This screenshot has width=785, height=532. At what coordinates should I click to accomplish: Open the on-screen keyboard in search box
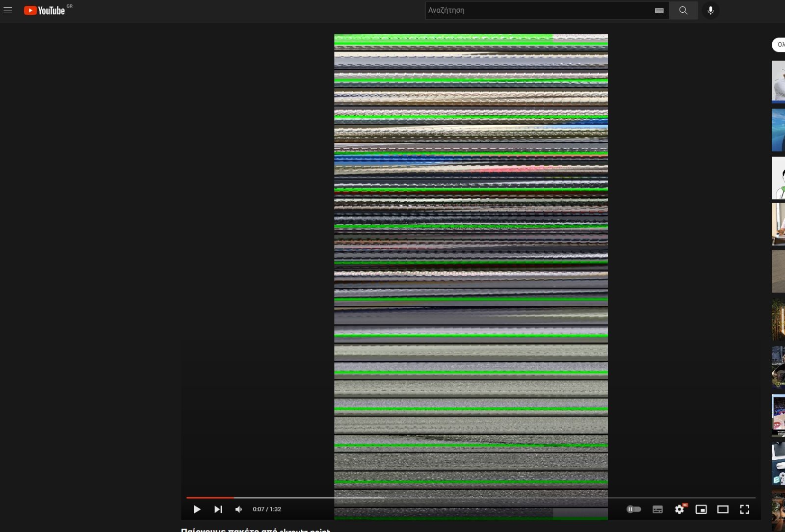click(x=659, y=10)
